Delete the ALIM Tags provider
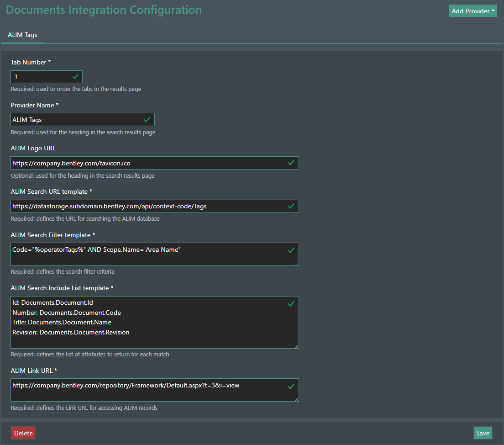Screen dimensions: 504x445 [23, 433]
